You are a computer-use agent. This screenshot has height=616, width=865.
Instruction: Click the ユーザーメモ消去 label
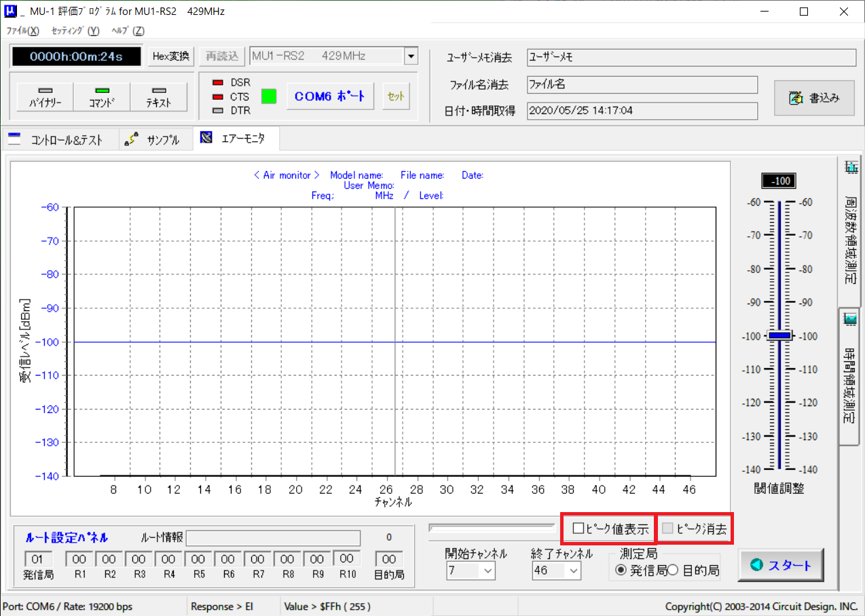(479, 58)
